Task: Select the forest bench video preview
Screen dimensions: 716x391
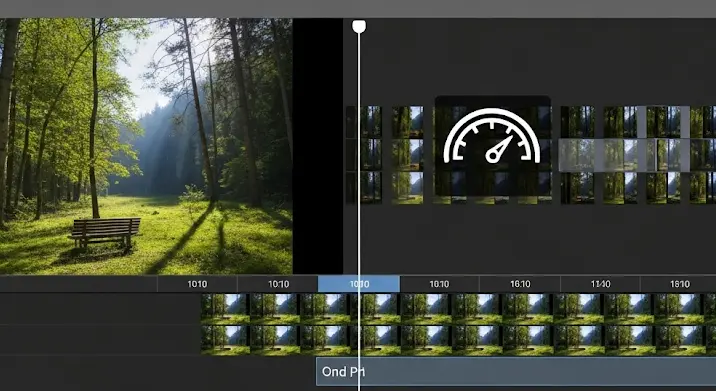Action: [x=146, y=146]
